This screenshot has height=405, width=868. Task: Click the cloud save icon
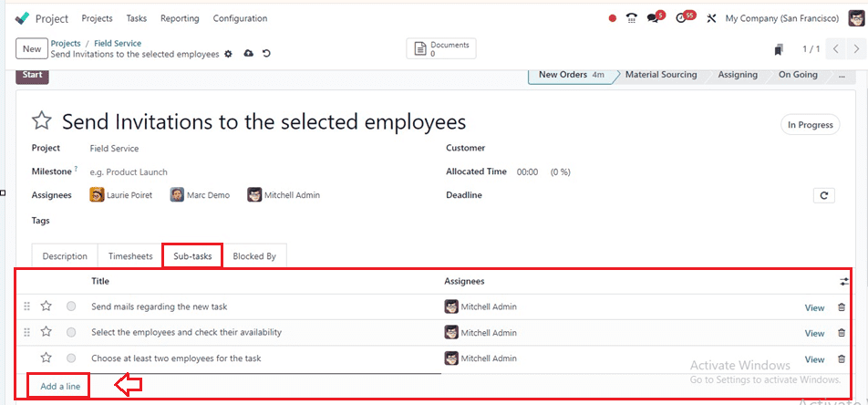(249, 53)
